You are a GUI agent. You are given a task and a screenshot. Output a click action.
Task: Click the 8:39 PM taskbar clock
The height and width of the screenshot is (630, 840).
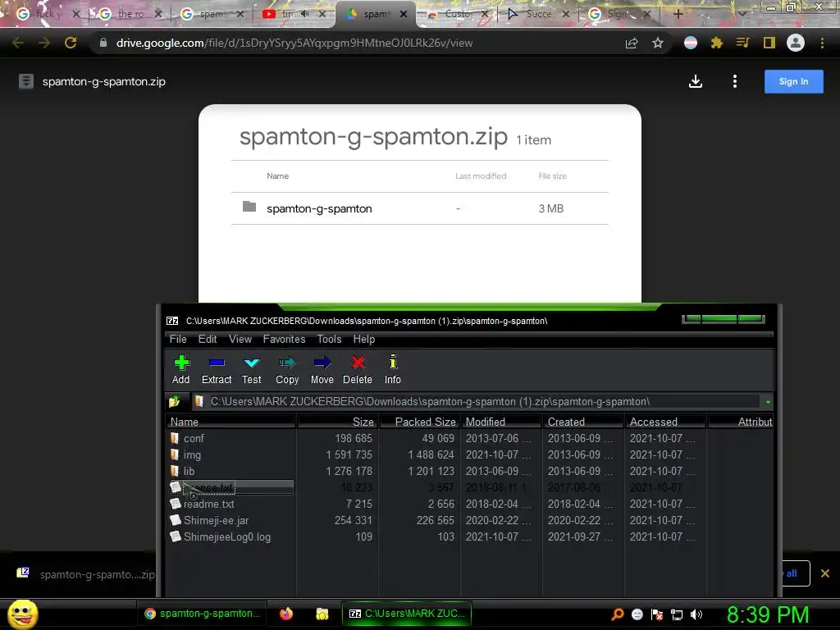pos(768,614)
